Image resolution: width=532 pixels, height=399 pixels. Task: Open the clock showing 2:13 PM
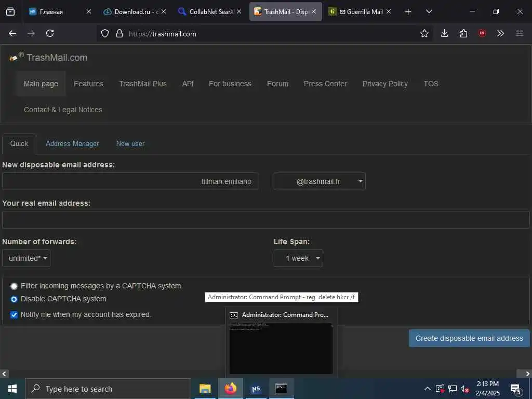tap(487, 389)
